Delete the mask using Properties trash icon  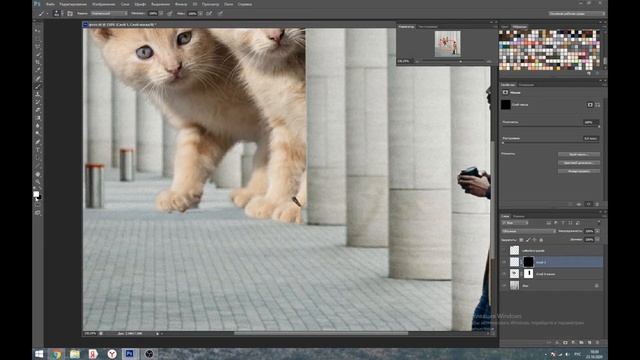click(x=597, y=204)
